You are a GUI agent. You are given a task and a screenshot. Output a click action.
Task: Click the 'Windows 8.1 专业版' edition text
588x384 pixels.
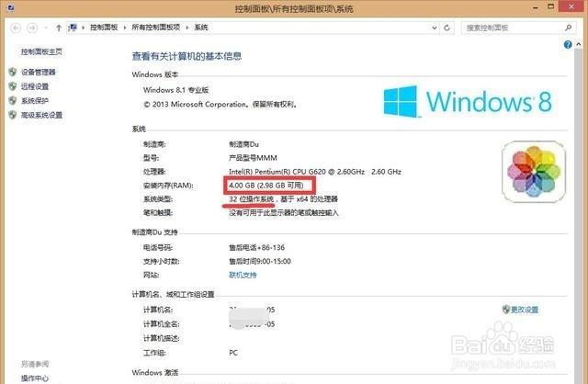coord(175,90)
